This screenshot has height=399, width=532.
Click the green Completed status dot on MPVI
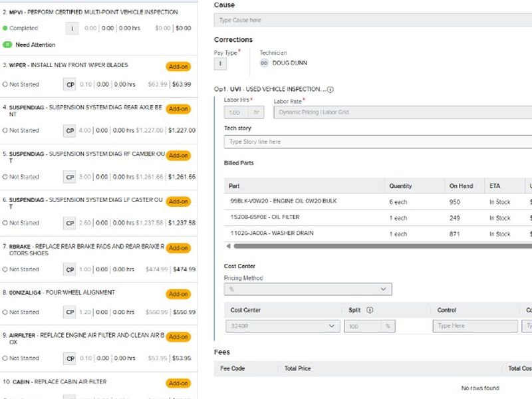click(5, 29)
